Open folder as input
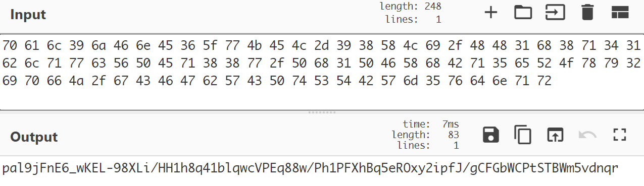644x186 pixels. 523,13
